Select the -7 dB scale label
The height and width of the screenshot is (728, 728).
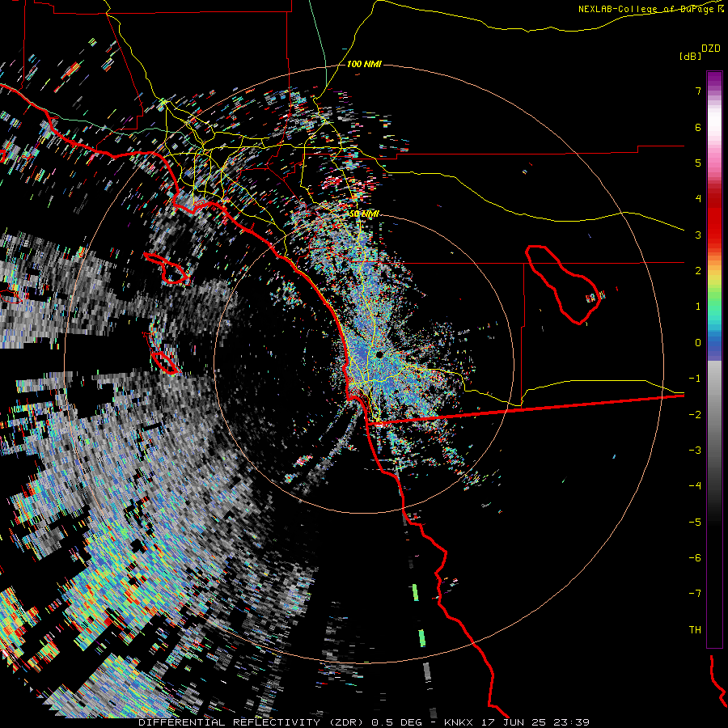point(695,594)
